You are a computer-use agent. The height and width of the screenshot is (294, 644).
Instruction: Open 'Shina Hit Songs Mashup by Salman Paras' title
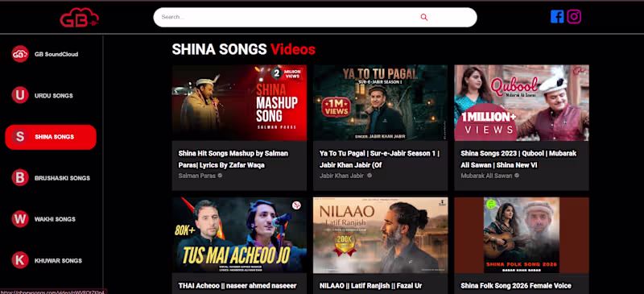(x=233, y=159)
